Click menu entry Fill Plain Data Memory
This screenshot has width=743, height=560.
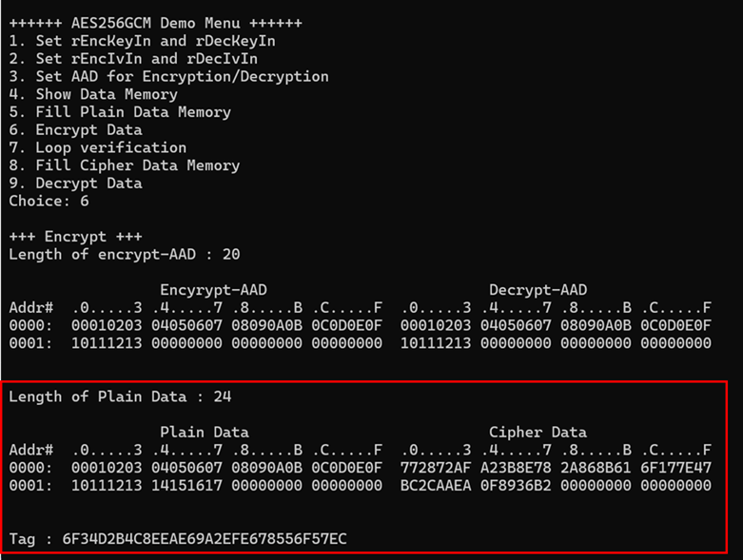(120, 112)
